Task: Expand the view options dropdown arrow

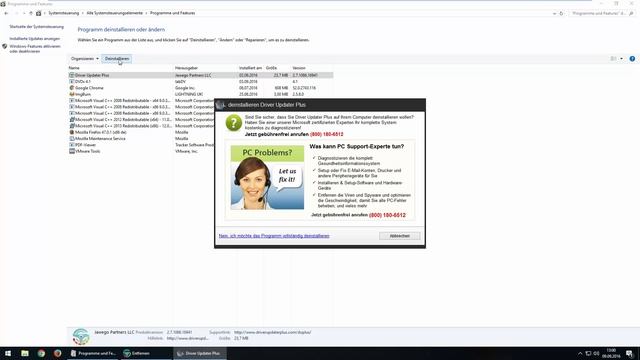Action: tap(622, 59)
